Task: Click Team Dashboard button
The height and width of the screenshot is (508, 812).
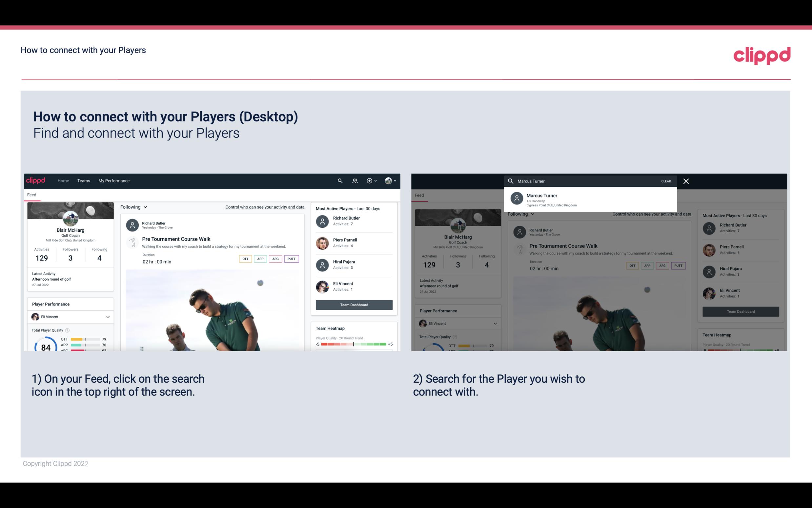Action: point(353,304)
